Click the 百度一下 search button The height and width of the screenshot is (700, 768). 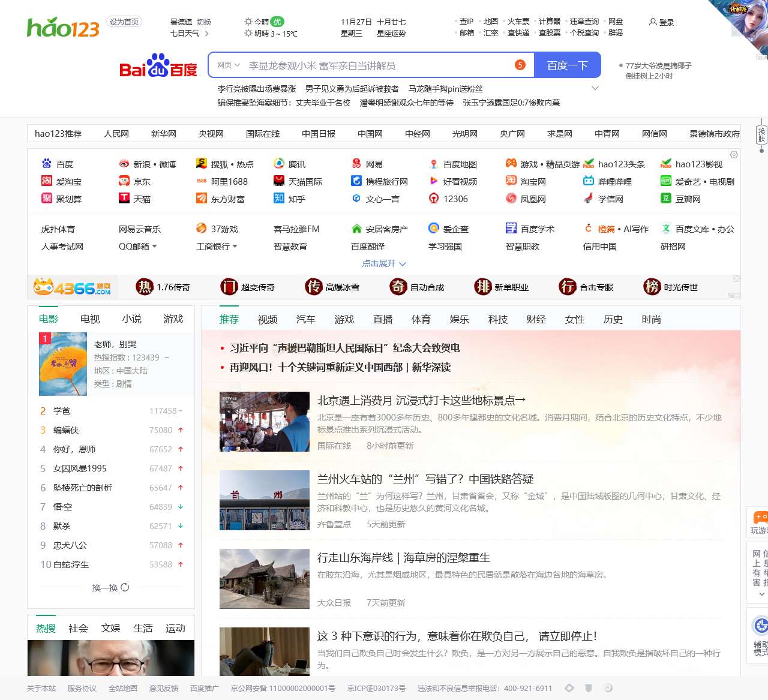point(567,65)
